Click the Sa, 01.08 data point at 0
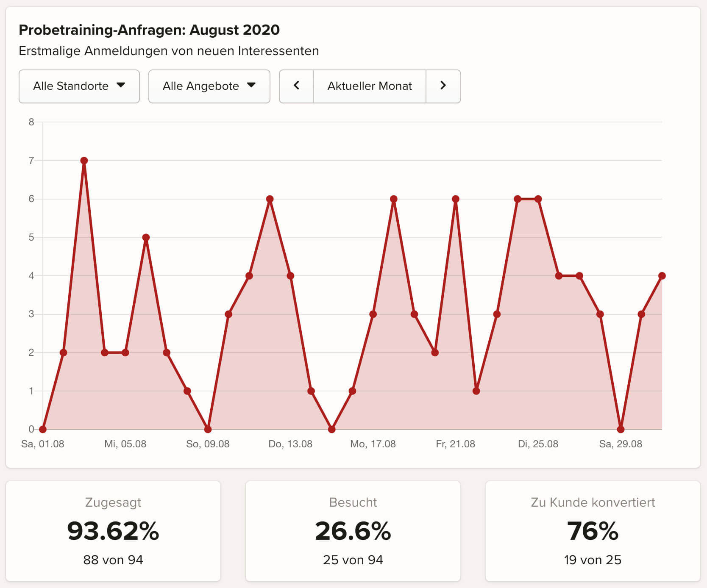Screen dimensions: 707x588 click(x=43, y=429)
